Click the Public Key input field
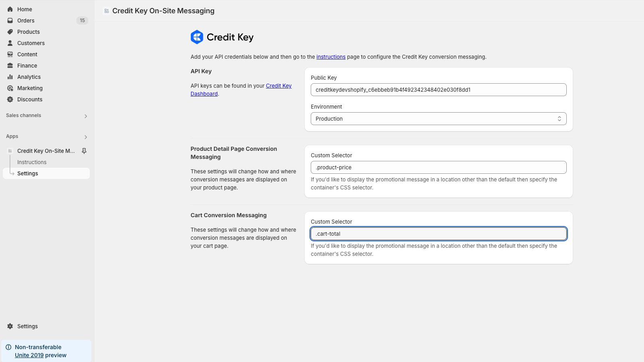The height and width of the screenshot is (362, 644). tap(438, 90)
